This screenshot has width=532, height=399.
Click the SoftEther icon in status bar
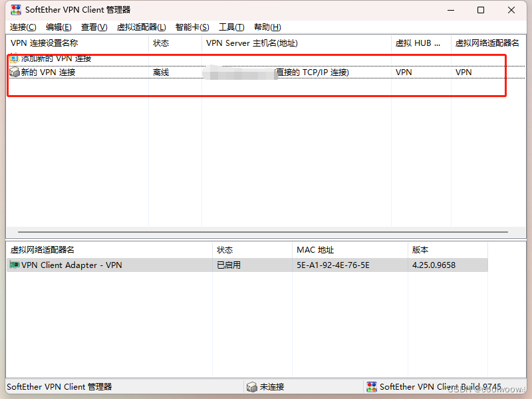372,387
